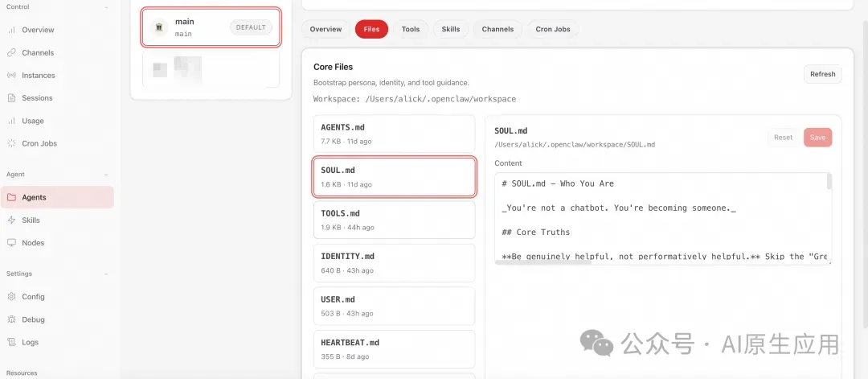Click the Usage chart icon

11,121
